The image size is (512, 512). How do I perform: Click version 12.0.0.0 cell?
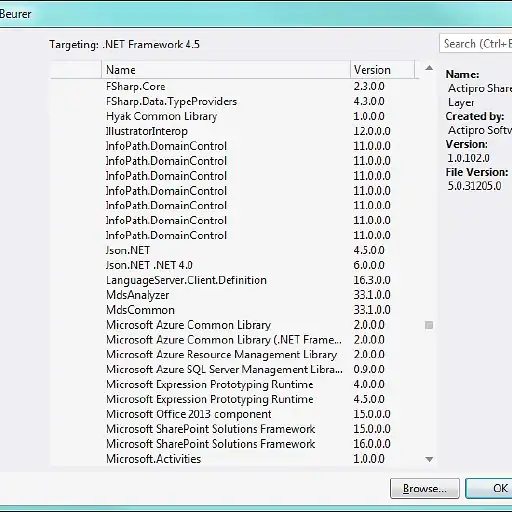pyautogui.click(x=372, y=131)
